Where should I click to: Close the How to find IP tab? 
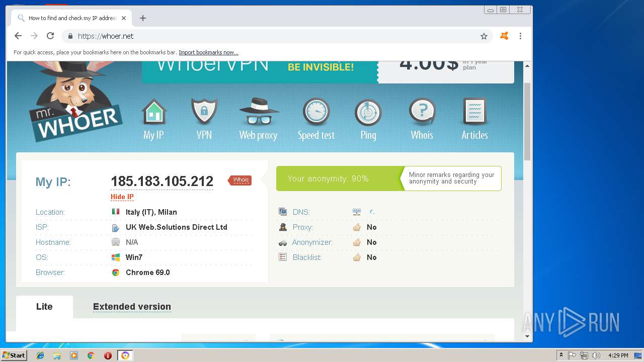pos(124,18)
